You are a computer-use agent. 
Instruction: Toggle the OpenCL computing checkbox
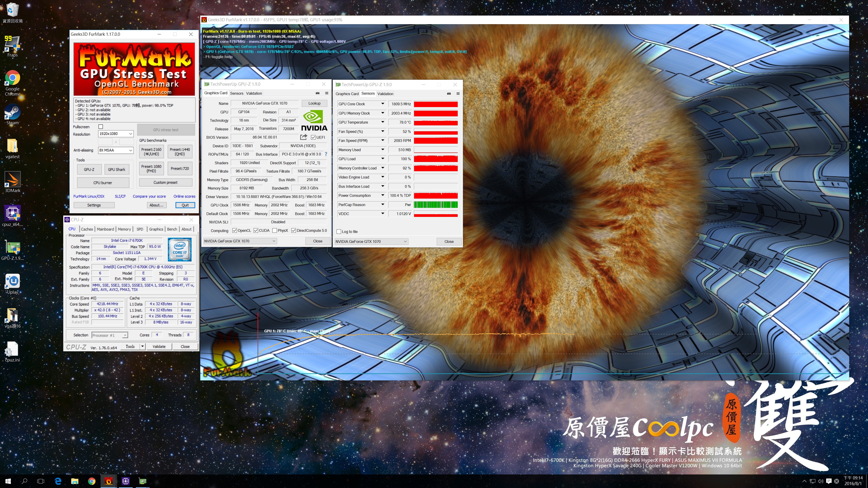[235, 231]
